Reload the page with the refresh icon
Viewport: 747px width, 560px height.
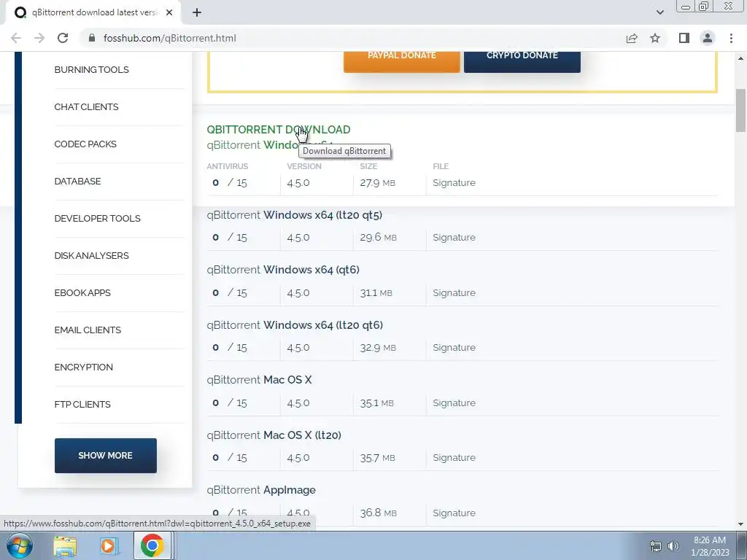click(63, 38)
